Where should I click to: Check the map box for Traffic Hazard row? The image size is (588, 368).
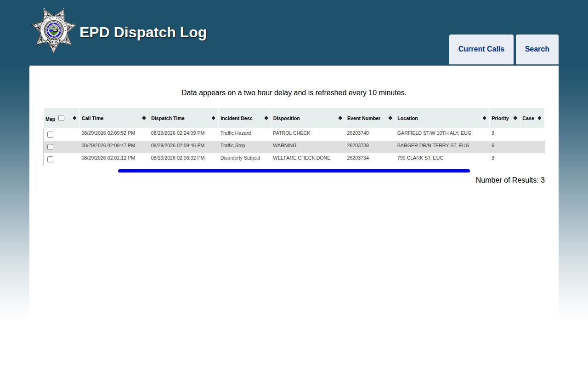[51, 134]
